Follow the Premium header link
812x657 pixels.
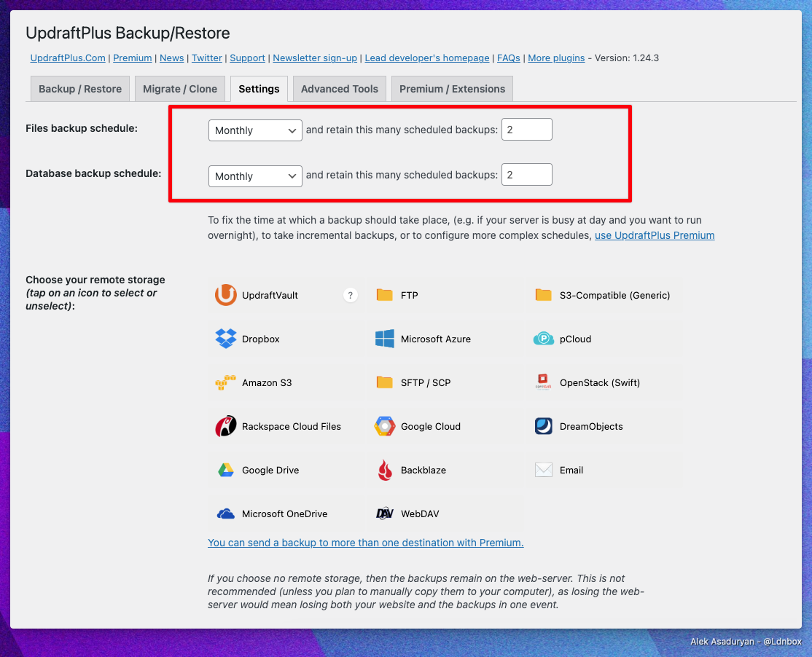coord(133,58)
